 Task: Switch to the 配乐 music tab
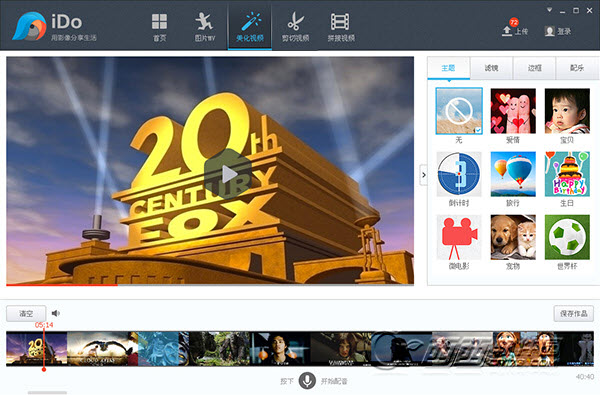tap(577, 68)
